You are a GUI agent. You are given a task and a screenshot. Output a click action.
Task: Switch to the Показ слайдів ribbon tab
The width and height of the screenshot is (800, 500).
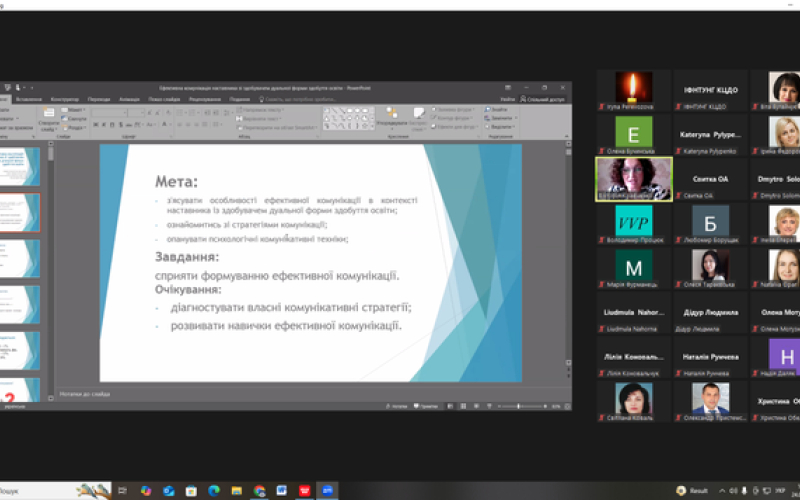pos(164,99)
